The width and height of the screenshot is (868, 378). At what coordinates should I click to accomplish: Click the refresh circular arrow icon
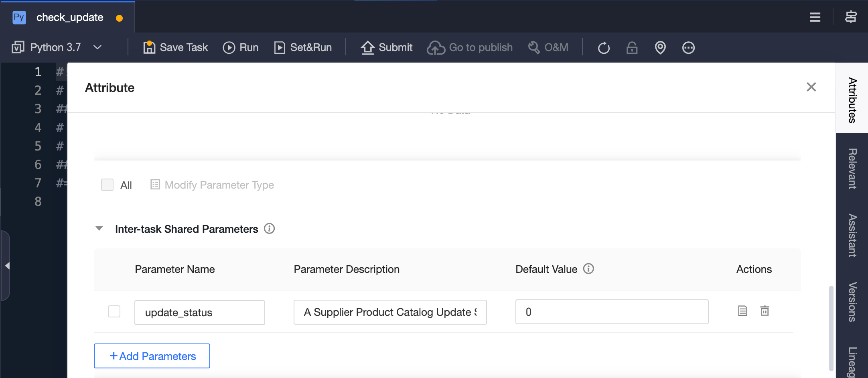[x=604, y=48]
